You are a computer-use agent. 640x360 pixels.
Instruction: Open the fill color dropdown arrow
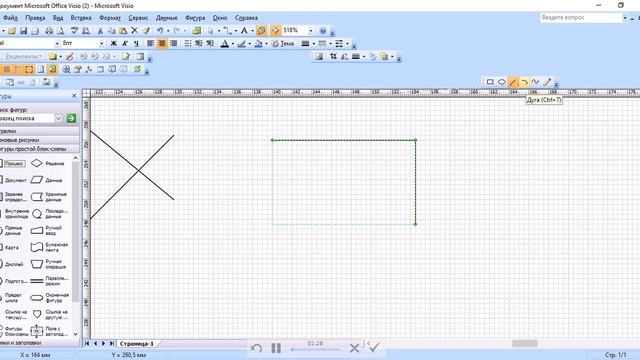pos(266,43)
